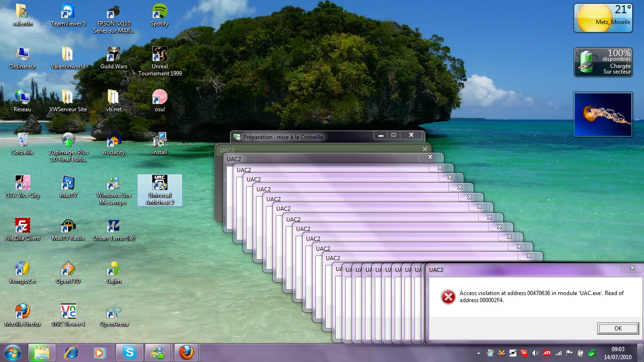Click the green checkmark tray icon
The width and height of the screenshot is (644, 362).
592,353
